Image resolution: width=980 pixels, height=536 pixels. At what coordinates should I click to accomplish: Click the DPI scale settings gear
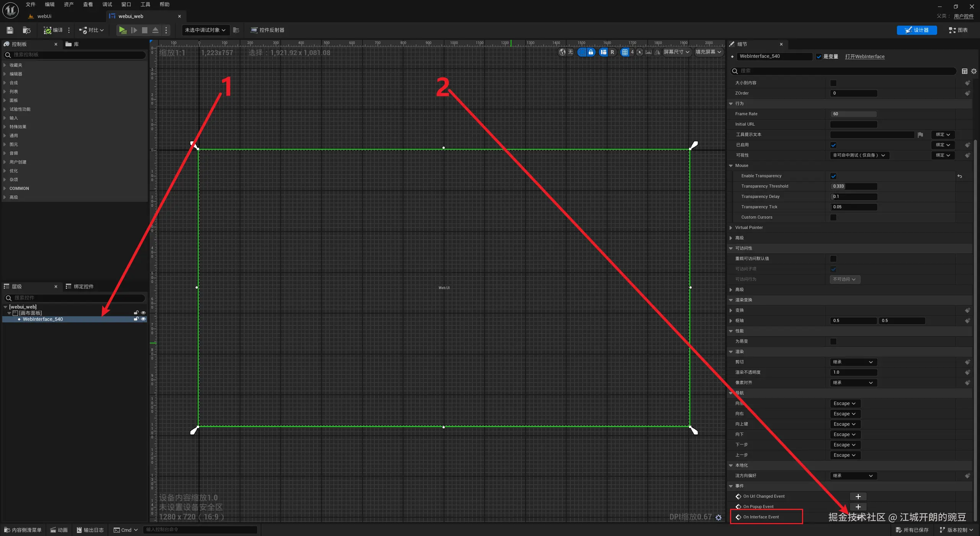719,517
